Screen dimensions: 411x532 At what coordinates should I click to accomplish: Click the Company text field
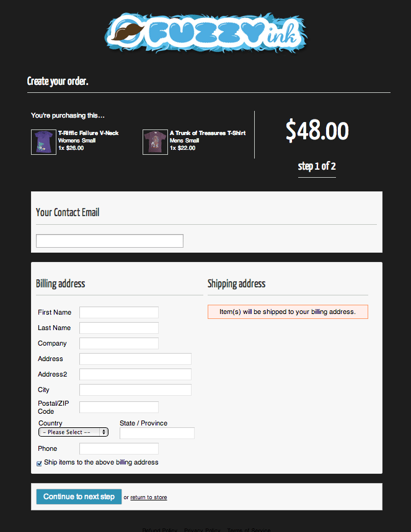tap(119, 343)
